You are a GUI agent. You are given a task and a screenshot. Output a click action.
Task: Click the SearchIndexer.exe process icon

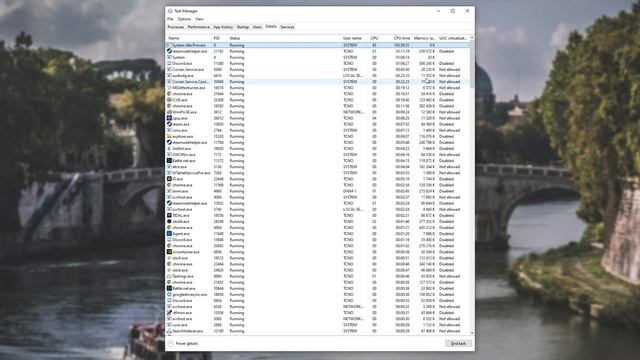click(169, 331)
